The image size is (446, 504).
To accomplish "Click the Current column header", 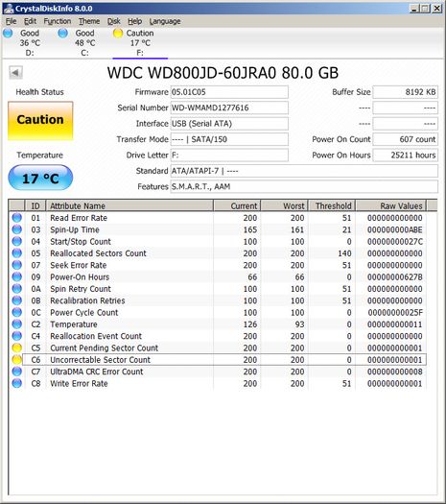I will click(237, 205).
